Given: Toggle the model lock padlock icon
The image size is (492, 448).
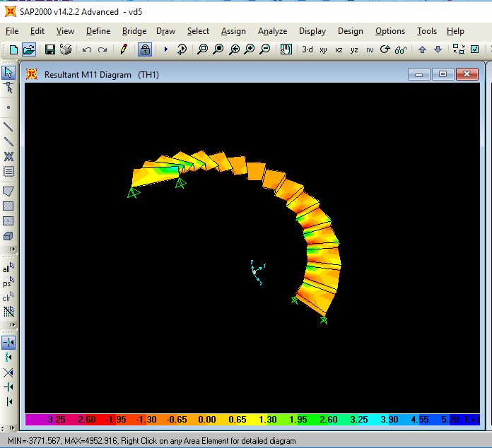Looking at the screenshot, I should (145, 49).
